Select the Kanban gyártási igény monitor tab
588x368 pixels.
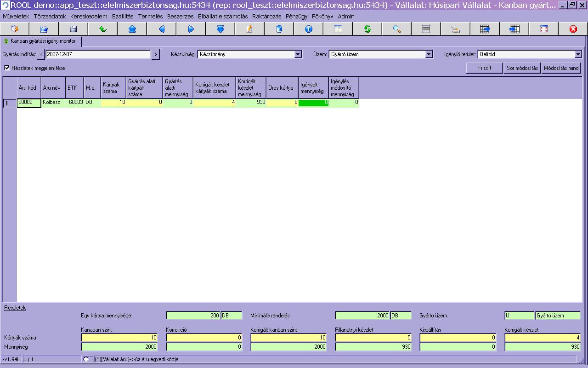(40, 41)
